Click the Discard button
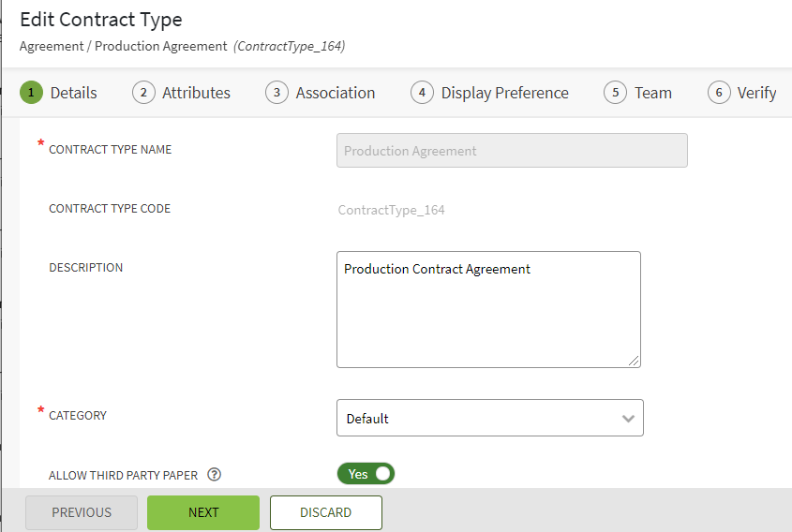The image size is (792, 532). 325,512
